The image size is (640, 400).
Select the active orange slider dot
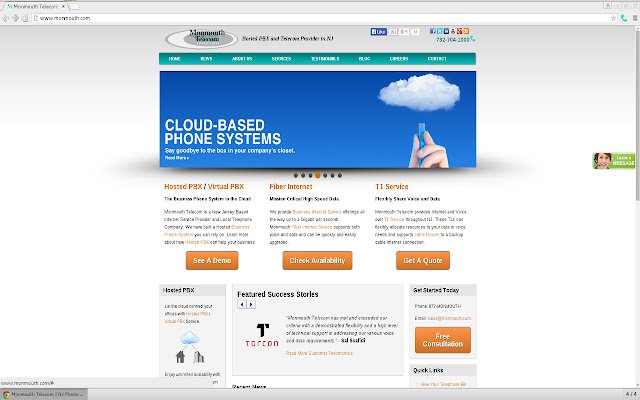pos(318,176)
